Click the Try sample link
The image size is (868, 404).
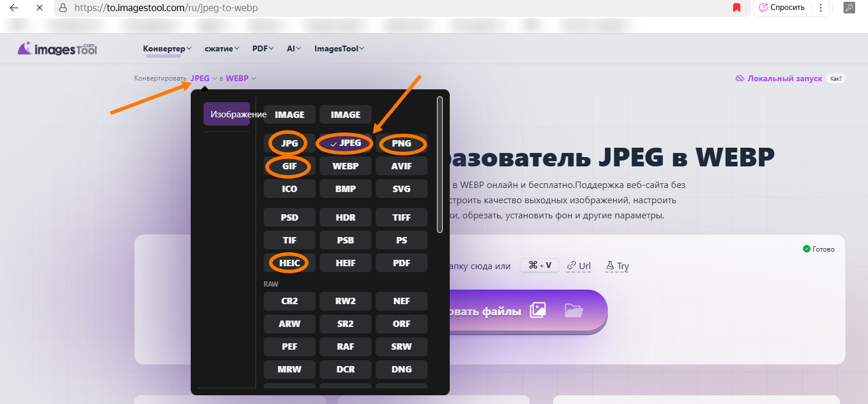[x=617, y=266]
